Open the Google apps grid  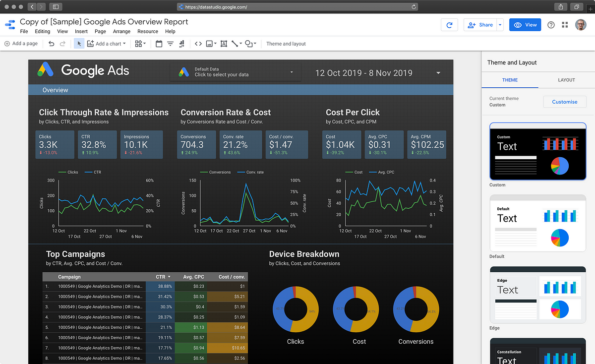tap(565, 25)
